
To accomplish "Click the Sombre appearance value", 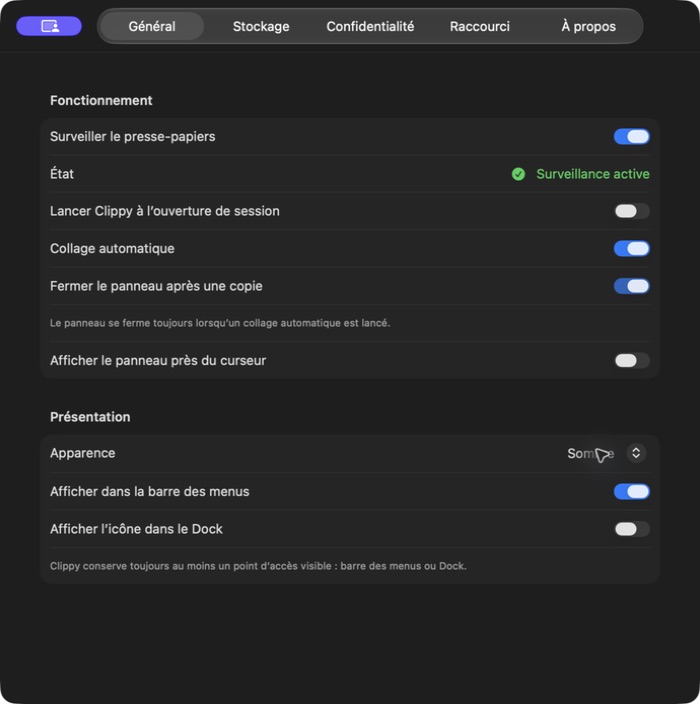I will [x=590, y=453].
